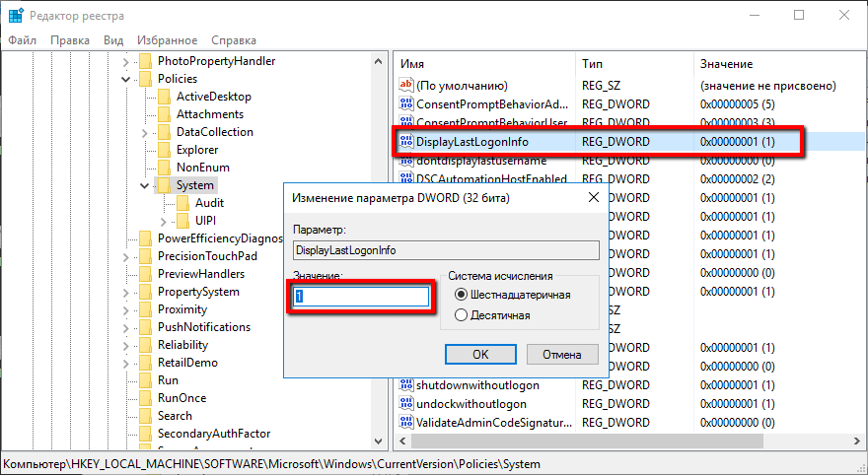Screen dimensions: 868x475
Task: Click the Registry Editor app icon in title bar
Action: 16,16
